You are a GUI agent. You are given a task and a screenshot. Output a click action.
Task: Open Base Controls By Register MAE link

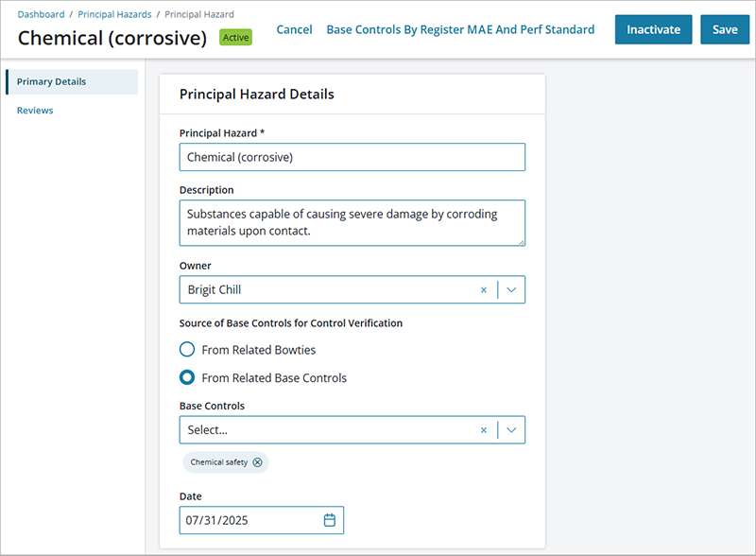[460, 29]
